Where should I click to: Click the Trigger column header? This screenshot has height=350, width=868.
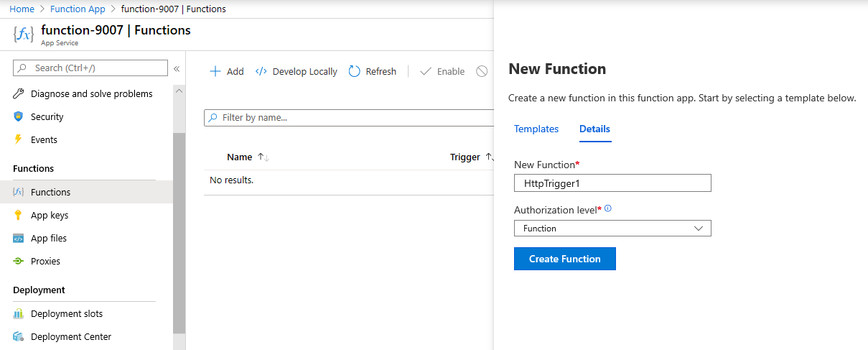[465, 157]
